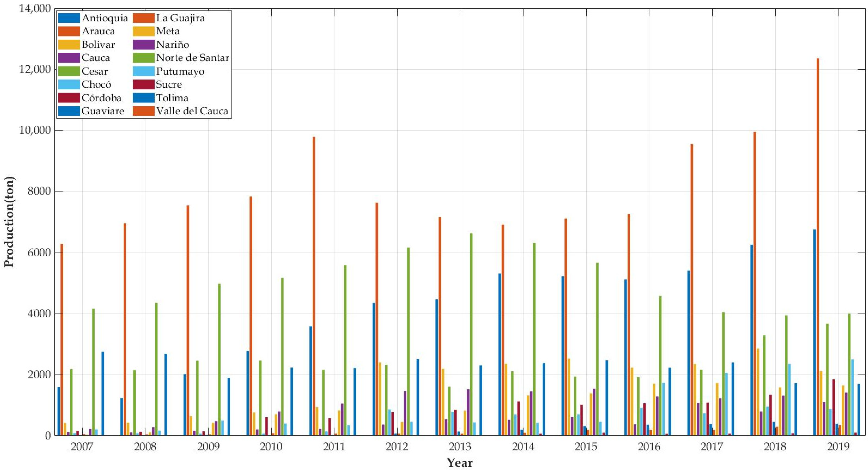868x470 pixels.
Task: Click the Arauca legend color swatch
Action: tap(69, 31)
